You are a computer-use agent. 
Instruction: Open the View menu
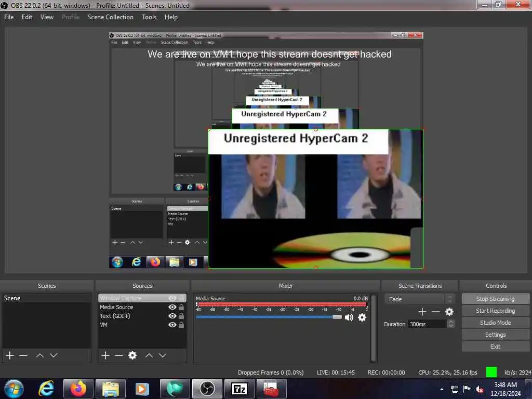47,17
